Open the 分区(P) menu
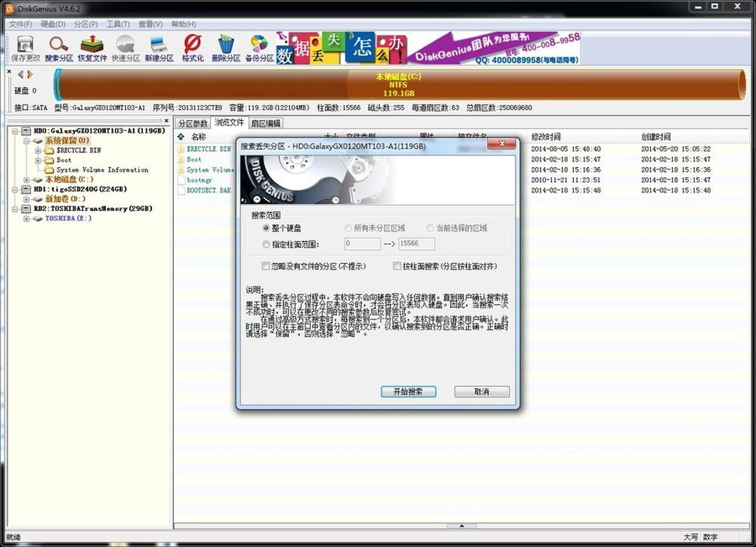The width and height of the screenshot is (756, 547). point(86,24)
